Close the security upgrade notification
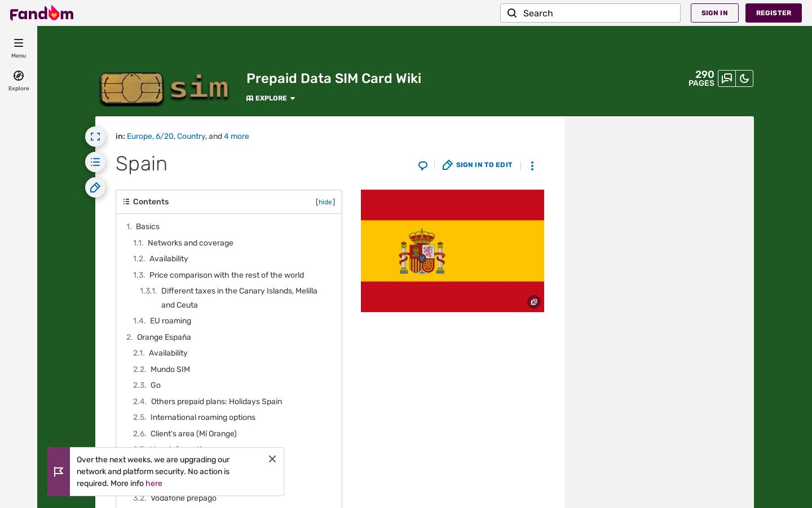 272,459
